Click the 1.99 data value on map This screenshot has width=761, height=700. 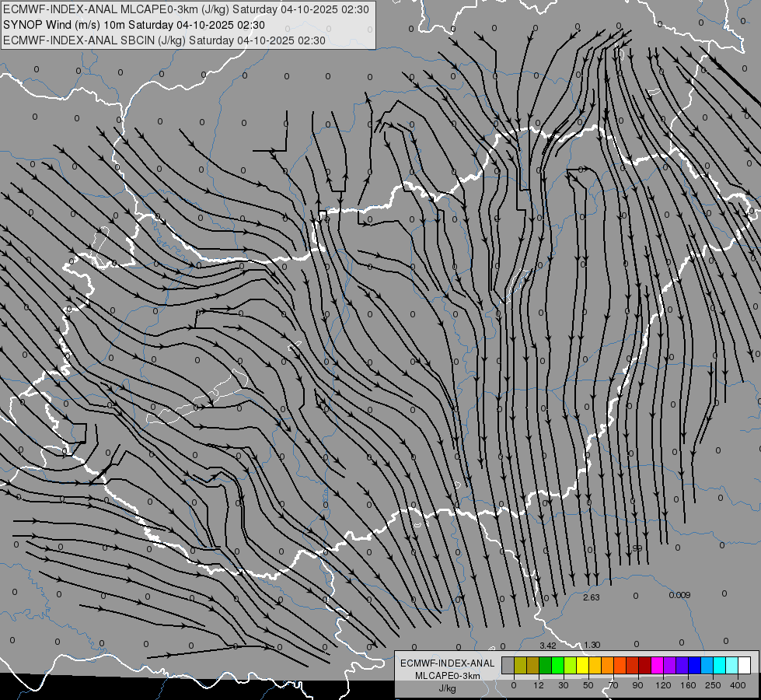point(634,548)
